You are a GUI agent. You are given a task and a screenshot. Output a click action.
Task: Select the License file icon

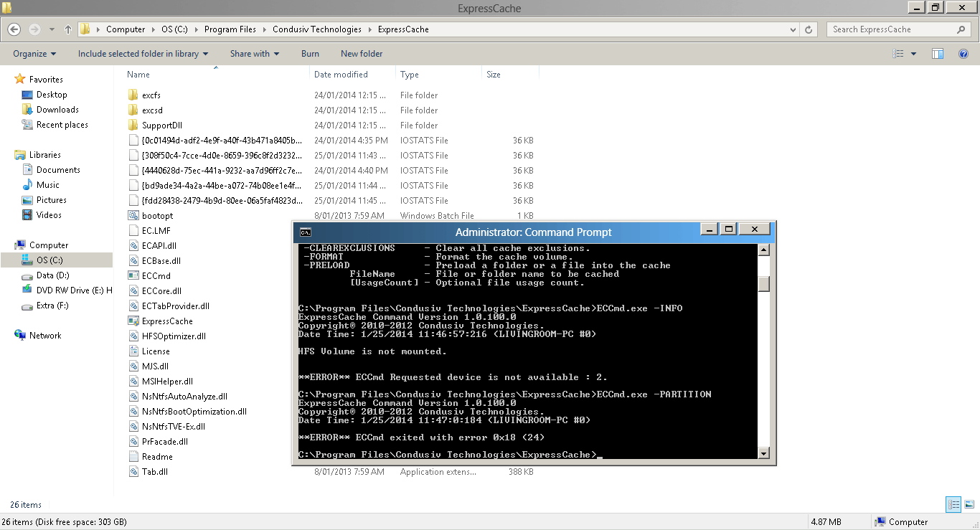pyautogui.click(x=133, y=351)
